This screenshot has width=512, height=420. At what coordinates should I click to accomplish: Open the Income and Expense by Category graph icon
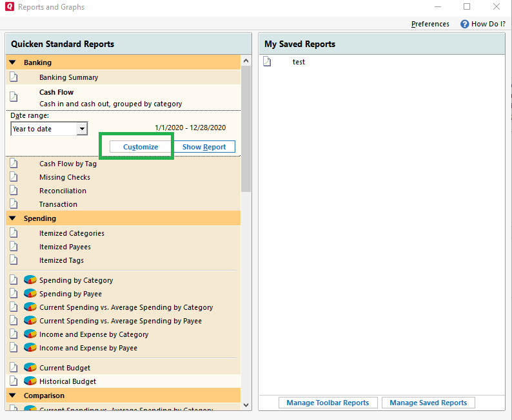(30, 334)
